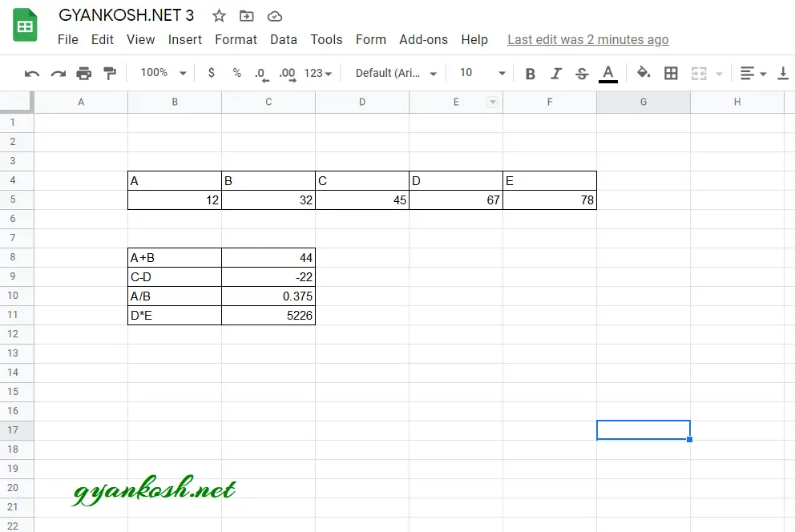Screen dimensions: 795x532
Task: Select cell containing 0.375
Action: point(268,296)
